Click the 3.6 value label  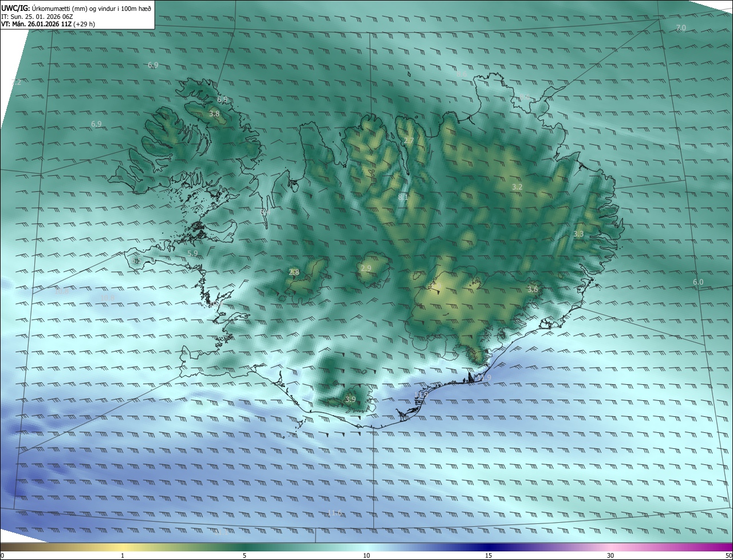tap(533, 290)
